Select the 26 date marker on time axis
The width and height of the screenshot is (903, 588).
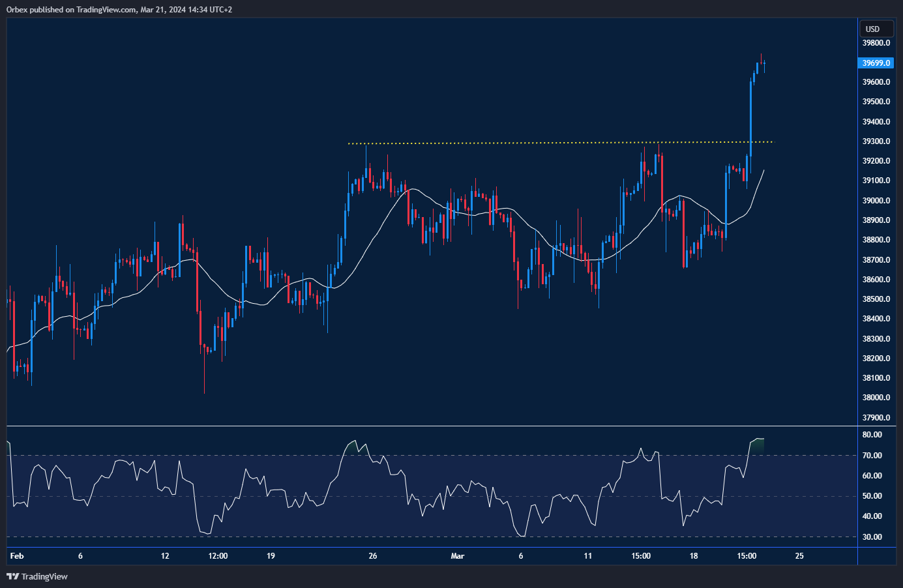(373, 556)
